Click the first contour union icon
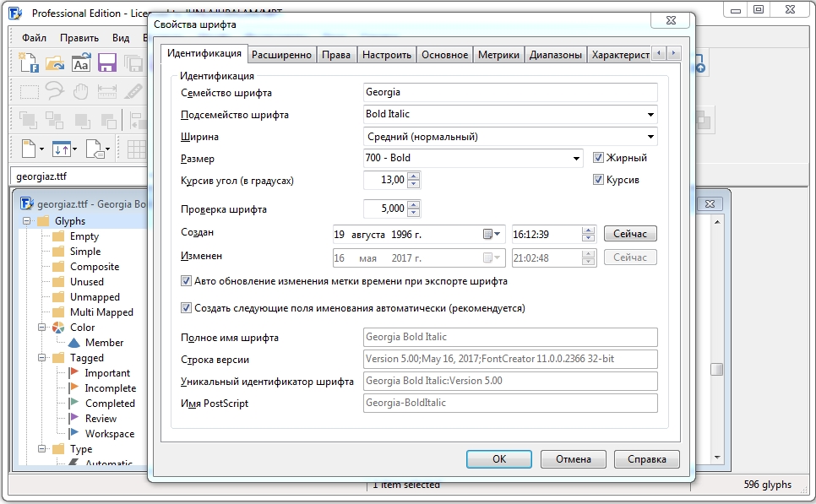 point(28,120)
